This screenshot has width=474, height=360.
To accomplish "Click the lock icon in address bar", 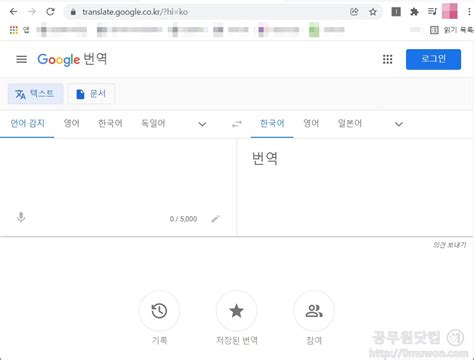I will [73, 12].
